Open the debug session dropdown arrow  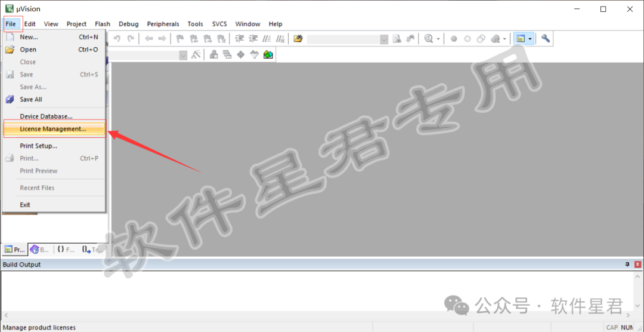point(438,39)
